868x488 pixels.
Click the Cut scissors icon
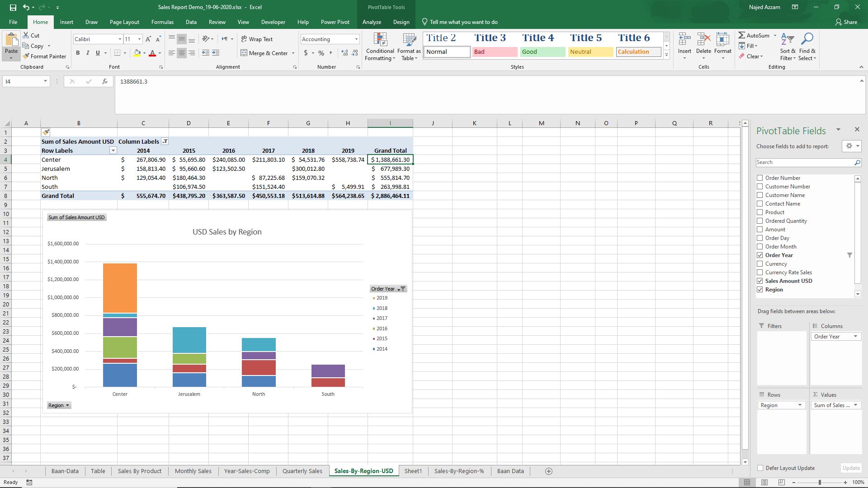(26, 35)
